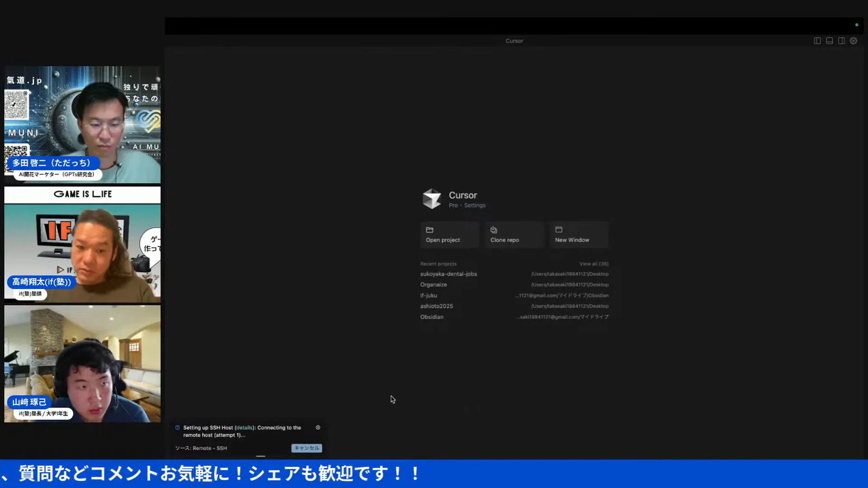Open recent project sukoyaka-dental-jobs
The image size is (868, 488).
[448, 274]
